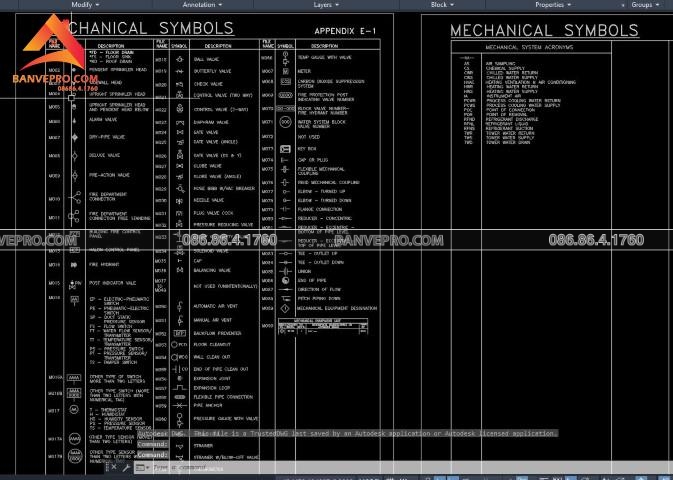This screenshot has width=673, height=480.
Task: Select the MANUAL AIR VENT text
Action: [212, 320]
